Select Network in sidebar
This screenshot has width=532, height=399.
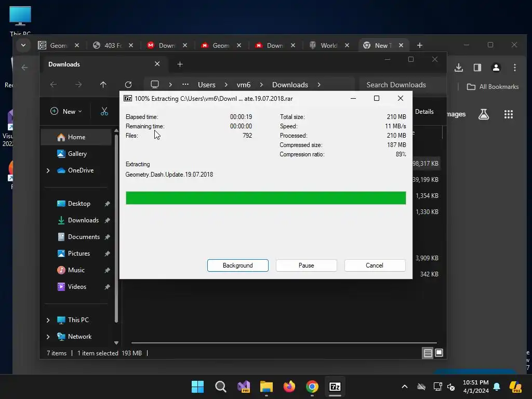point(79,337)
